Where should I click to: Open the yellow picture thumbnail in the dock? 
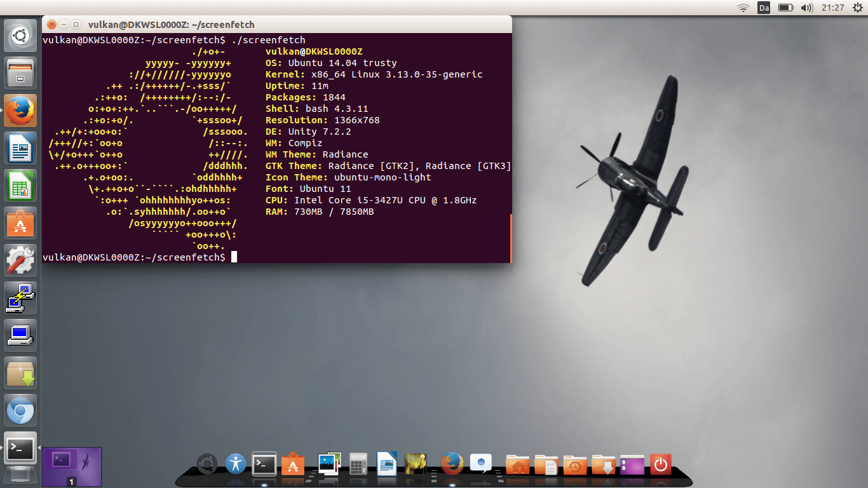click(415, 464)
